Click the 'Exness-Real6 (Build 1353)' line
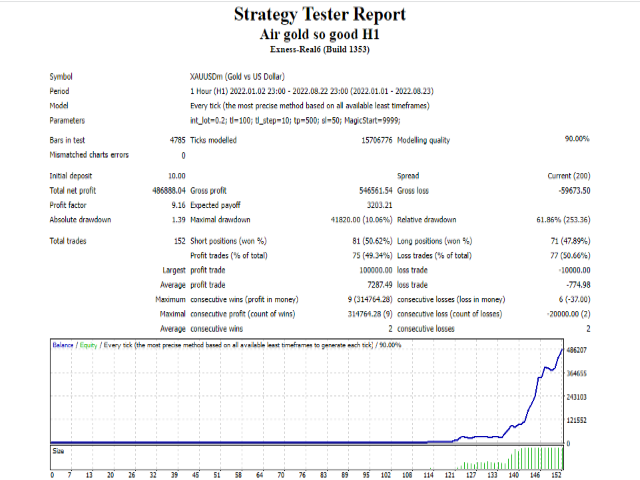This screenshot has height=480, width=640. (320, 49)
